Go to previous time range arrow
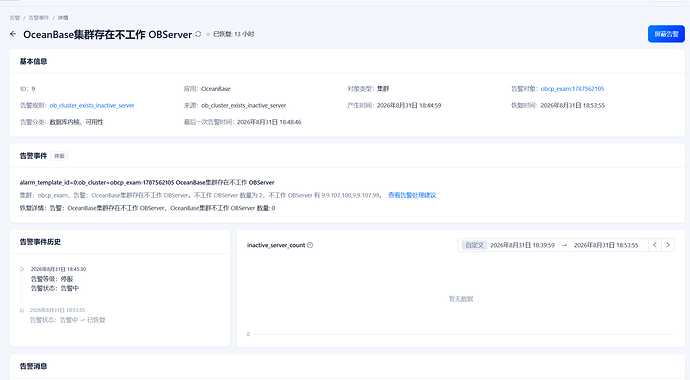This screenshot has height=380, width=690. click(655, 245)
